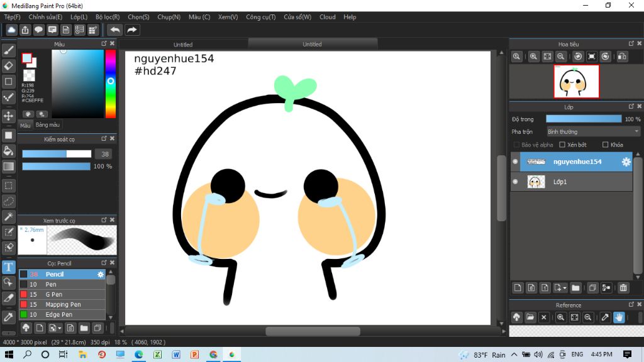Select the rectangular Select tool
The width and height of the screenshot is (644, 362).
9,185
